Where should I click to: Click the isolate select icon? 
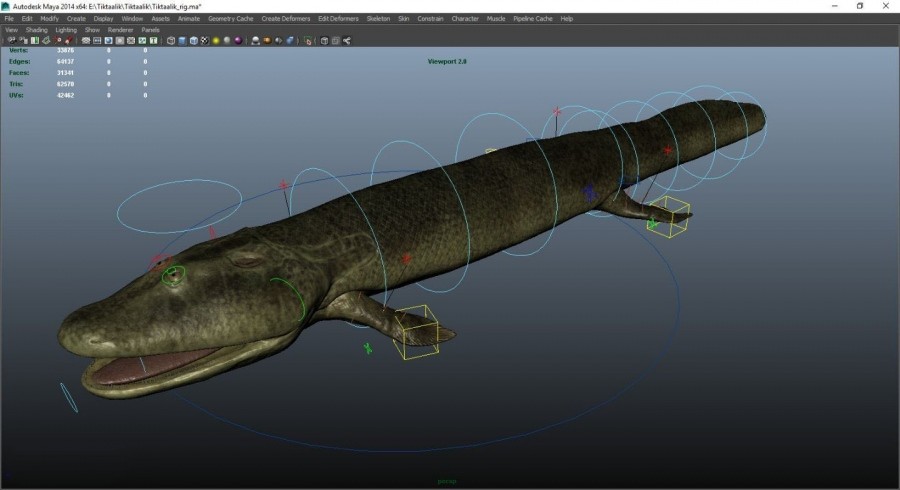pyautogui.click(x=308, y=41)
